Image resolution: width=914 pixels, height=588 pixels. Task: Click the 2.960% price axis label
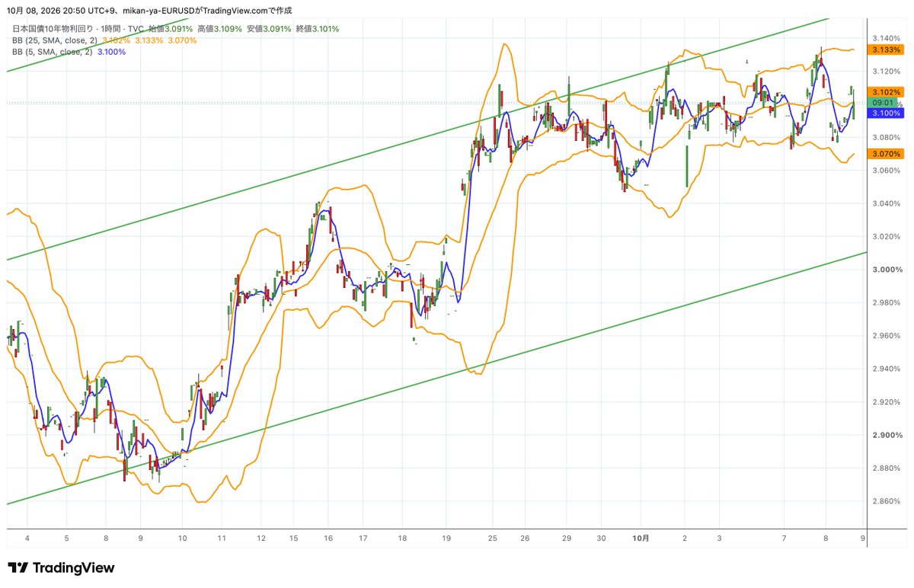[887, 336]
